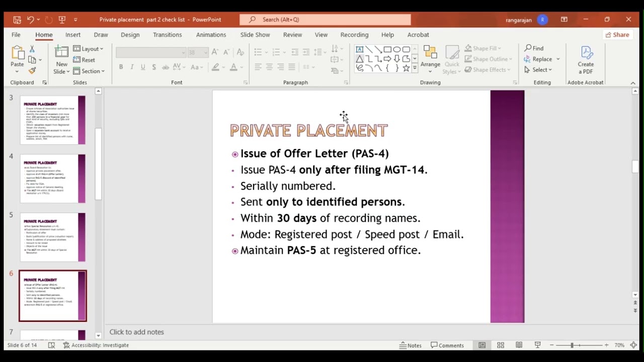
Task: Open the font size combo box
Action: click(198, 52)
